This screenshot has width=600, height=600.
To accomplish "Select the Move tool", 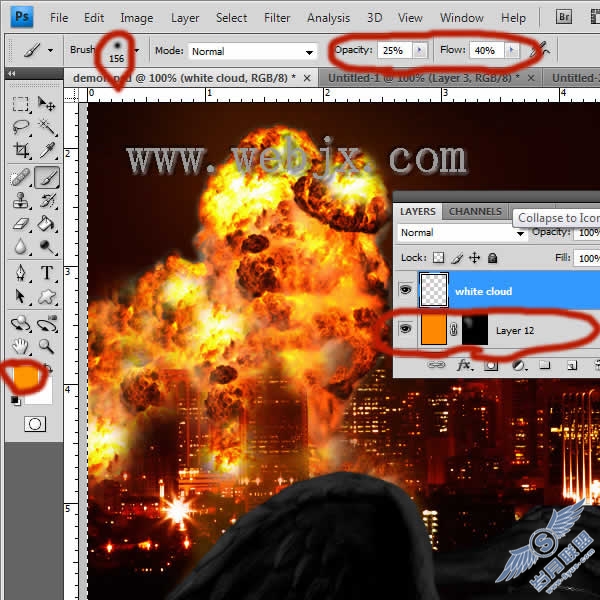I will [46, 104].
